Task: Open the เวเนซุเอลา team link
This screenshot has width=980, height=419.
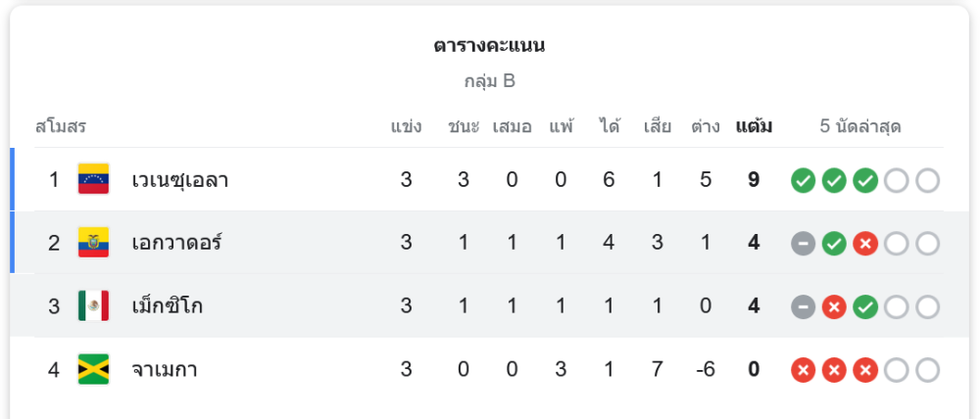Action: 180,180
